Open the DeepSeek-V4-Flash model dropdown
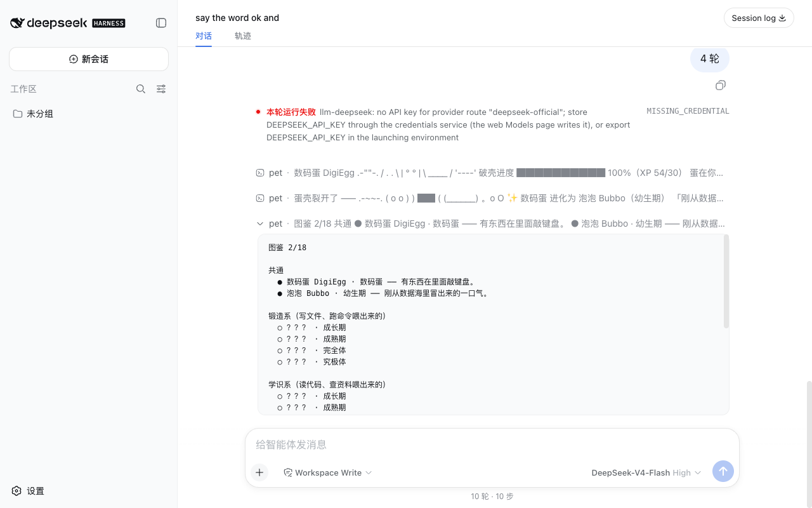This screenshot has width=812, height=508. tap(646, 472)
